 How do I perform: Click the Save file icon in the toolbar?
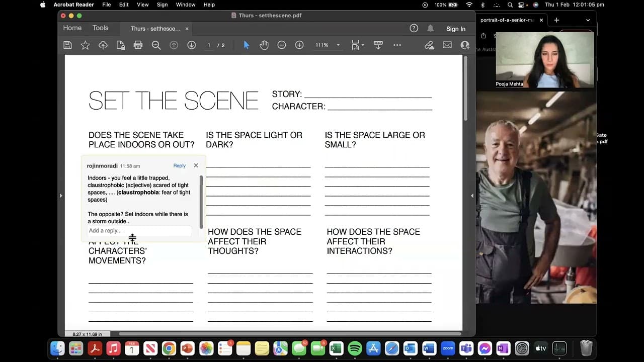click(67, 45)
